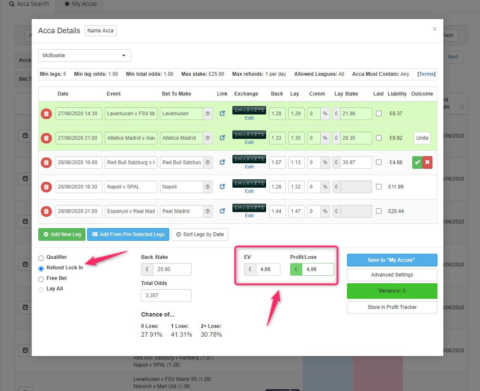Click Lay Stake field for Leverkusen row
Image resolution: width=480 pixels, height=391 pixels.
point(356,114)
